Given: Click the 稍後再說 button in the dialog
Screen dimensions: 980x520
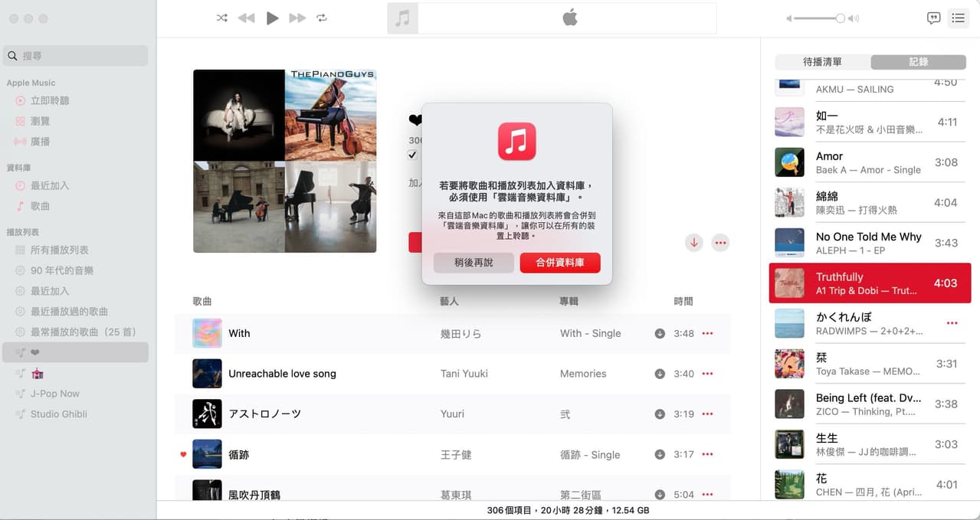Looking at the screenshot, I should 474,263.
